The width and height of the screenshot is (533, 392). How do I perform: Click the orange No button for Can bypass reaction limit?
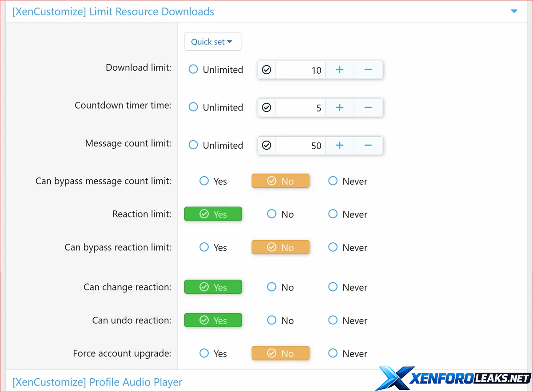coord(280,247)
